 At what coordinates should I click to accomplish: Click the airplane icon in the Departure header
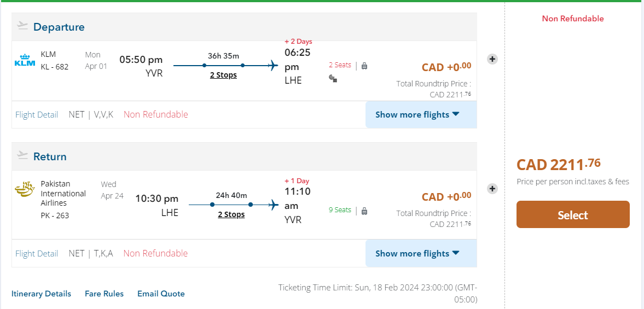22,26
